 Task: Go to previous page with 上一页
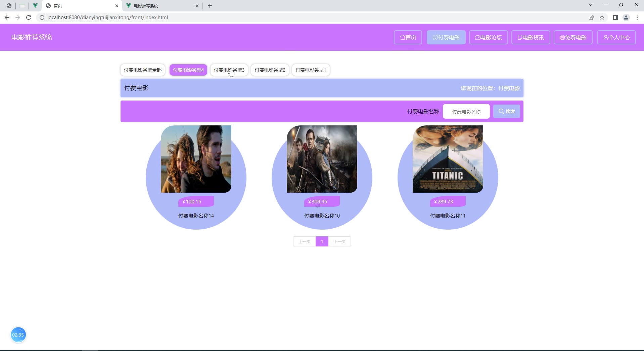click(305, 241)
